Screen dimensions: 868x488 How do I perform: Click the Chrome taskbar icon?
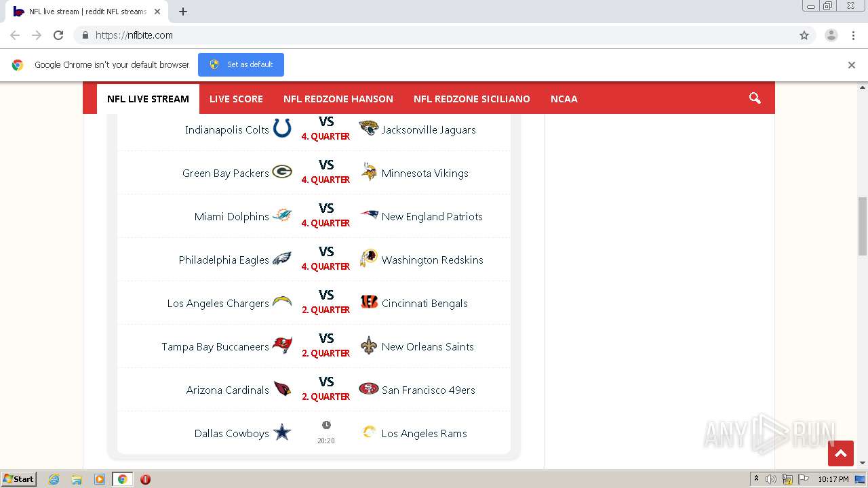point(122,479)
